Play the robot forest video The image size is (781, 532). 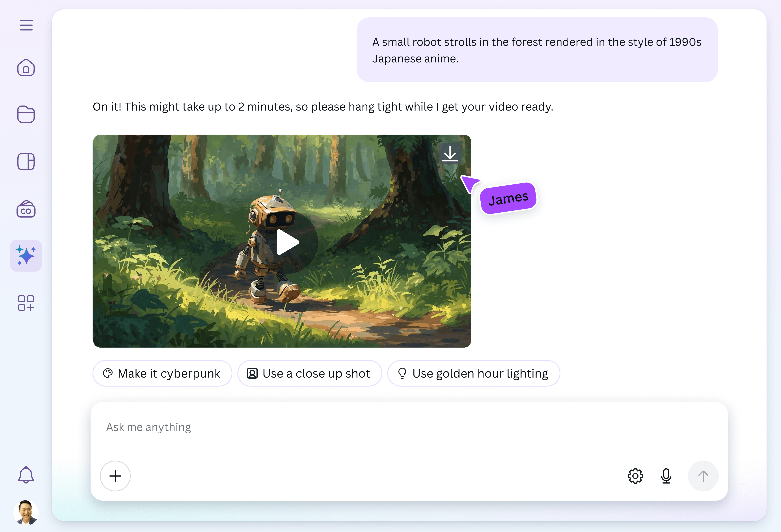click(x=288, y=242)
